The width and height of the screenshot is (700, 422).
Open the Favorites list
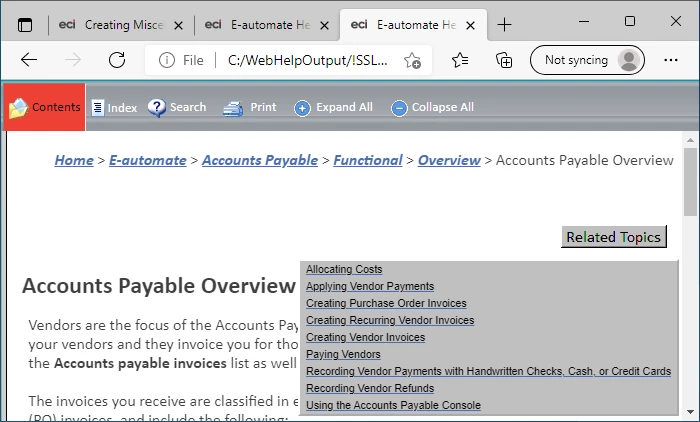coord(460,60)
